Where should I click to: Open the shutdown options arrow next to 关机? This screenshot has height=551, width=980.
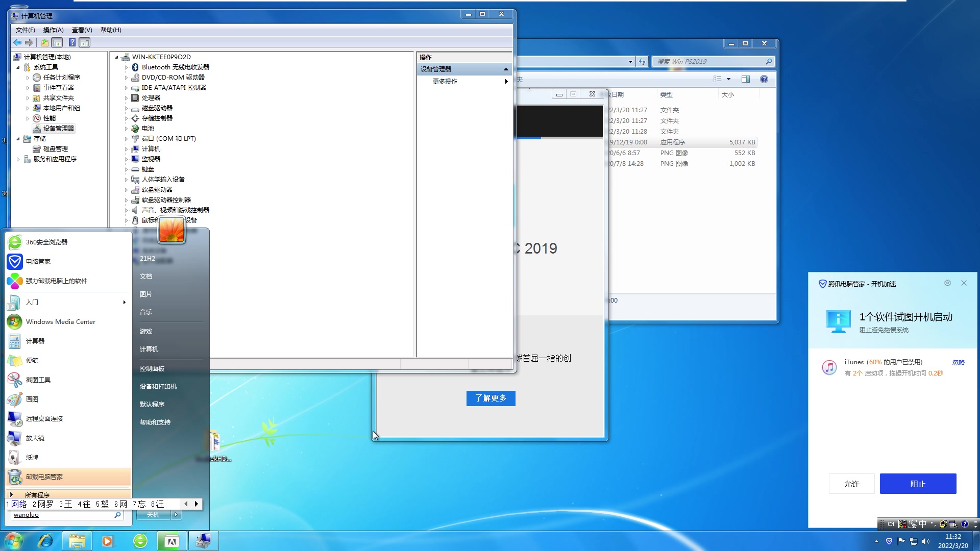[x=176, y=515]
